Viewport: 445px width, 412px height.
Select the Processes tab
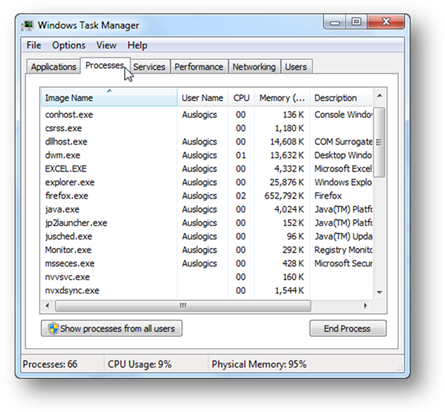click(x=104, y=65)
